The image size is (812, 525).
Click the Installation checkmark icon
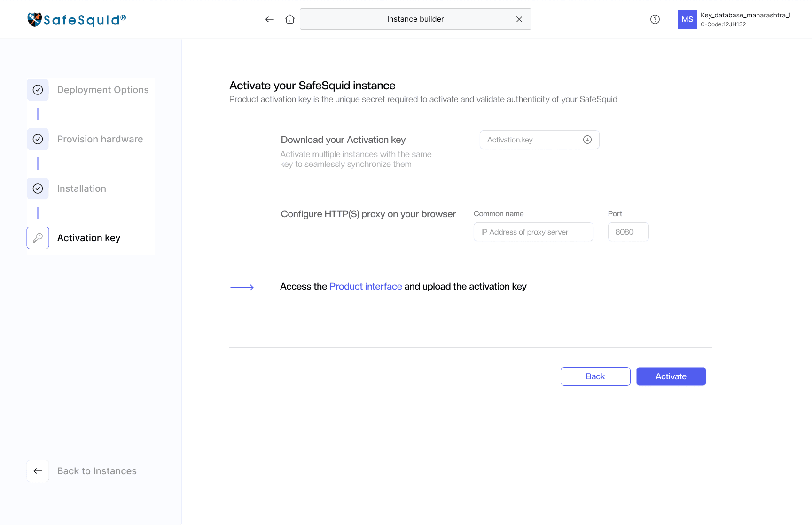point(38,188)
